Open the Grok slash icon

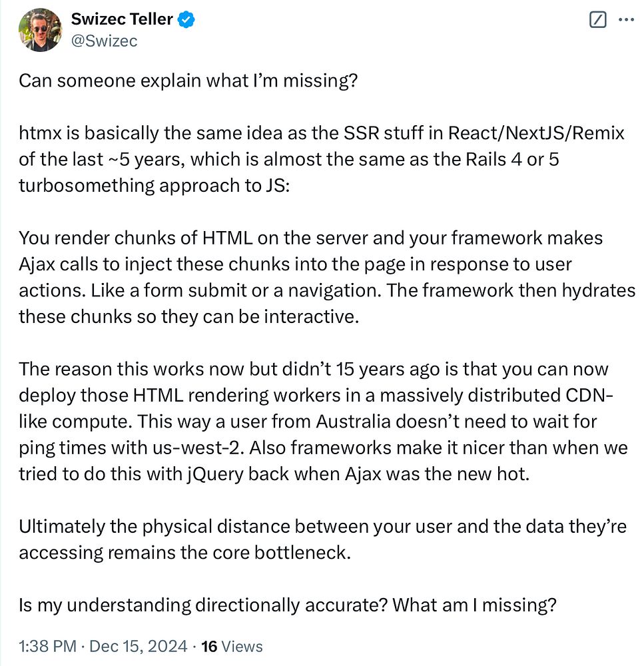(597, 21)
